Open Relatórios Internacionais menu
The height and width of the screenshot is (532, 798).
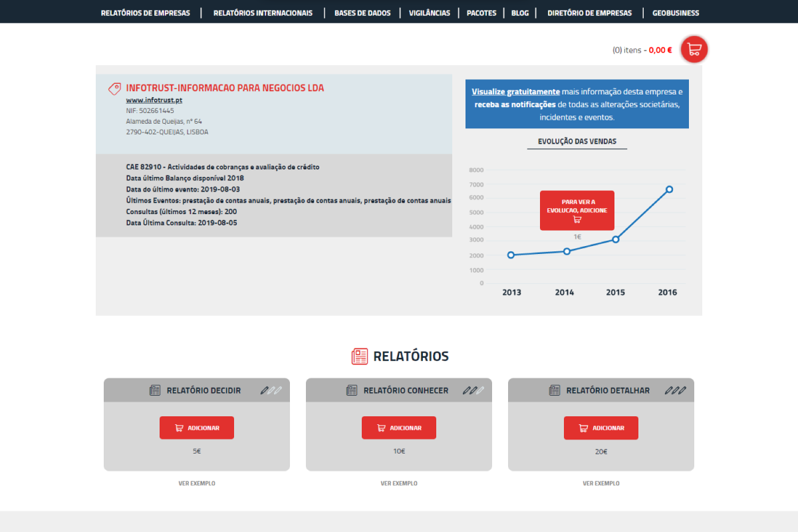coord(263,13)
